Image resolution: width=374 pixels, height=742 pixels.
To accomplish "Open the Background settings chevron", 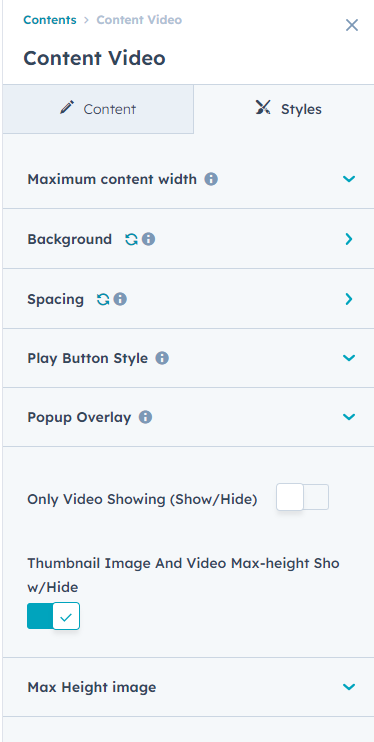I will (349, 239).
